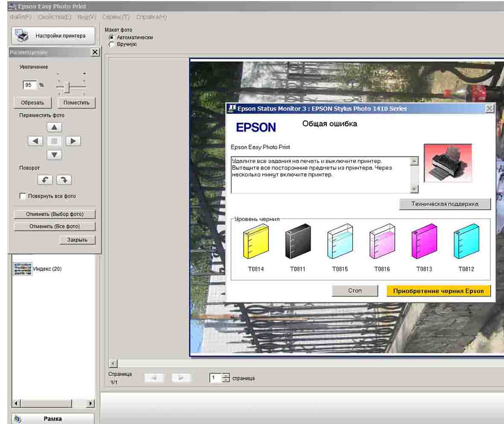The image size is (504, 424).
Task: Open Свойства menu
Action: coord(55,17)
